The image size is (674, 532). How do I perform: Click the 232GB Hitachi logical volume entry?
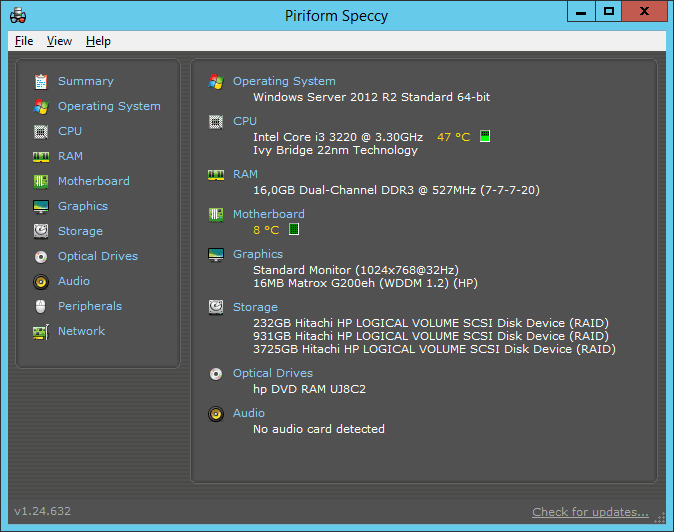431,323
